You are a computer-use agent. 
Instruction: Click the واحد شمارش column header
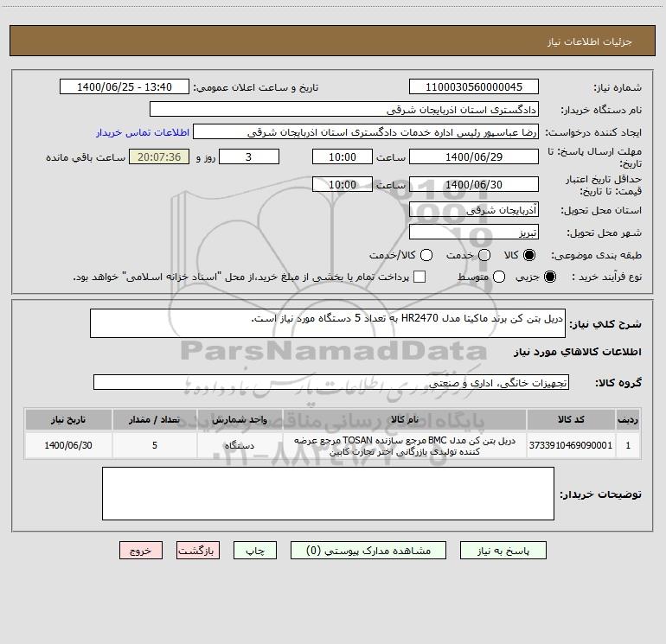click(240, 420)
